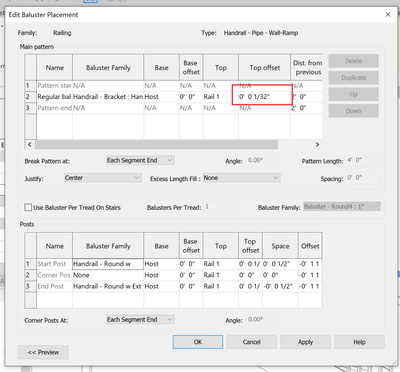The height and width of the screenshot is (372, 400).
Task: Enable Use Baluster Per Tread On Stairs
Action: tap(28, 207)
